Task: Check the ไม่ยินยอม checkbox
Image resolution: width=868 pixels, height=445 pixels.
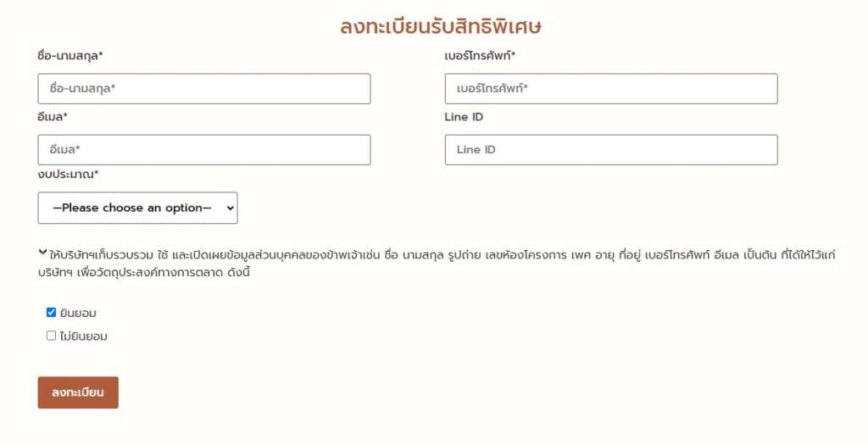Action: 51,336
